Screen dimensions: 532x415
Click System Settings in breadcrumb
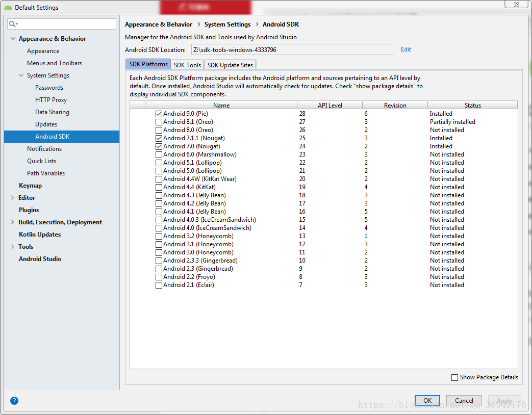[227, 24]
